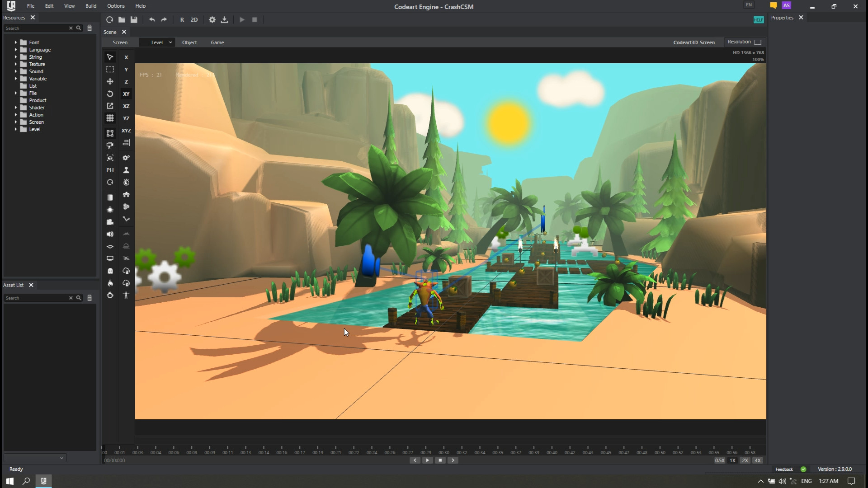Image resolution: width=868 pixels, height=488 pixels.
Task: Click the Resources search field
Action: point(36,28)
